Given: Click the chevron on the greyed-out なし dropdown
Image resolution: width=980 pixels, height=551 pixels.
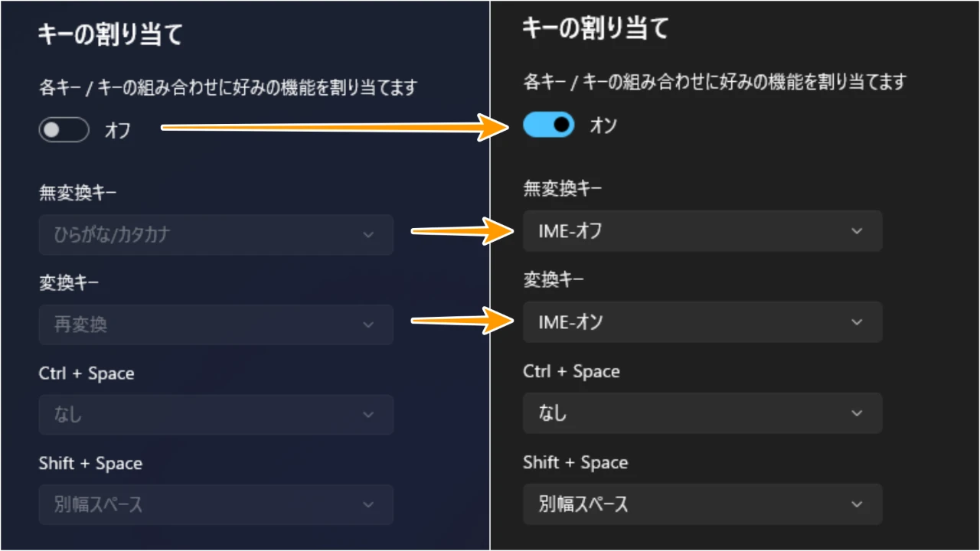Looking at the screenshot, I should tap(368, 415).
